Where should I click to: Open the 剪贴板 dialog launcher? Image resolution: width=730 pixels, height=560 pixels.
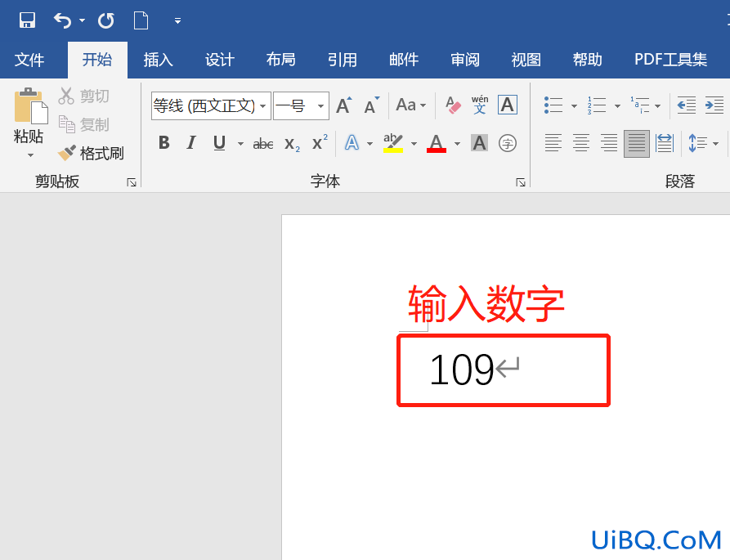[132, 182]
